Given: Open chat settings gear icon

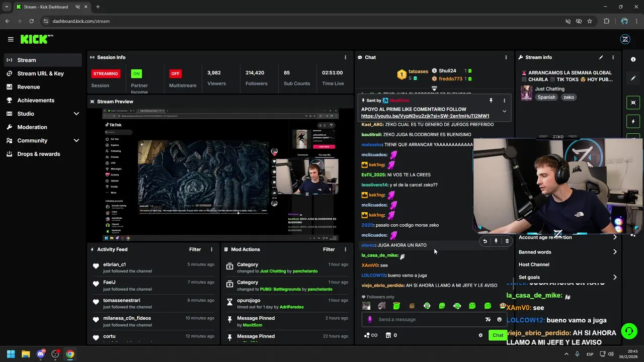Looking at the screenshot, I should coord(480,335).
